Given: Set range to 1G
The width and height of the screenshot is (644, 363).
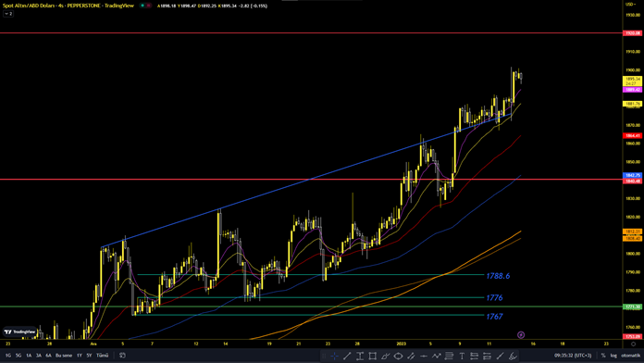Looking at the screenshot, I should pyautogui.click(x=8, y=356).
